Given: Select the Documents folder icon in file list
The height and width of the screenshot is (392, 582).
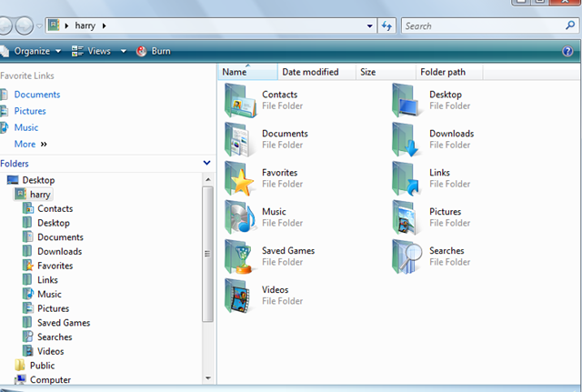Looking at the screenshot, I should click(240, 139).
